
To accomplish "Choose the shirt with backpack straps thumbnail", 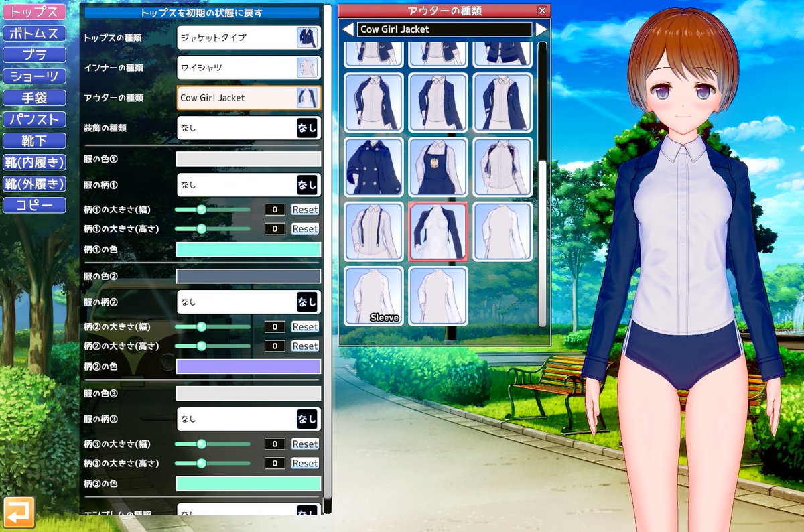I will click(503, 167).
